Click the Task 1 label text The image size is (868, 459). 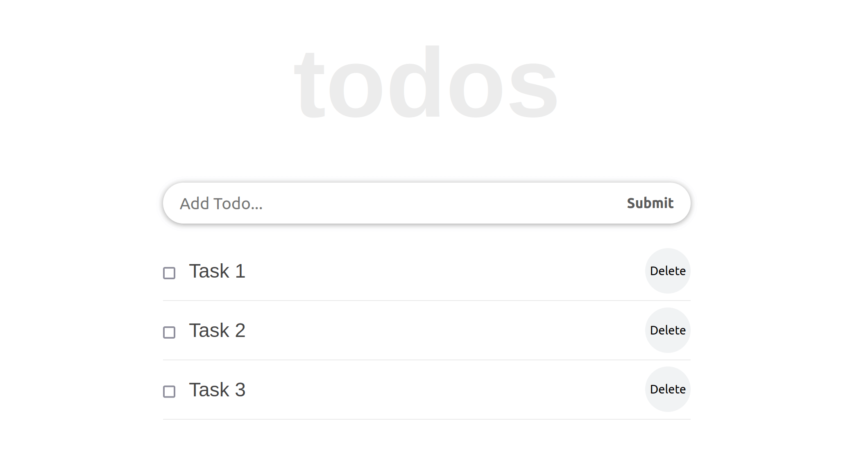[217, 271]
